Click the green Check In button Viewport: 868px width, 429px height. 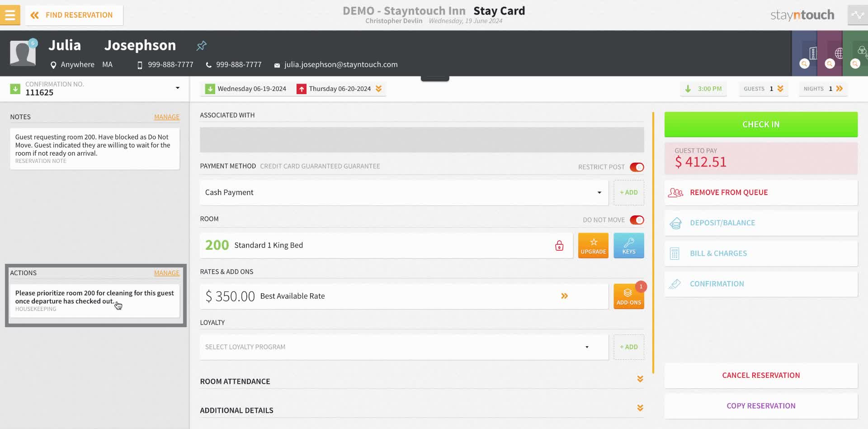(x=761, y=124)
